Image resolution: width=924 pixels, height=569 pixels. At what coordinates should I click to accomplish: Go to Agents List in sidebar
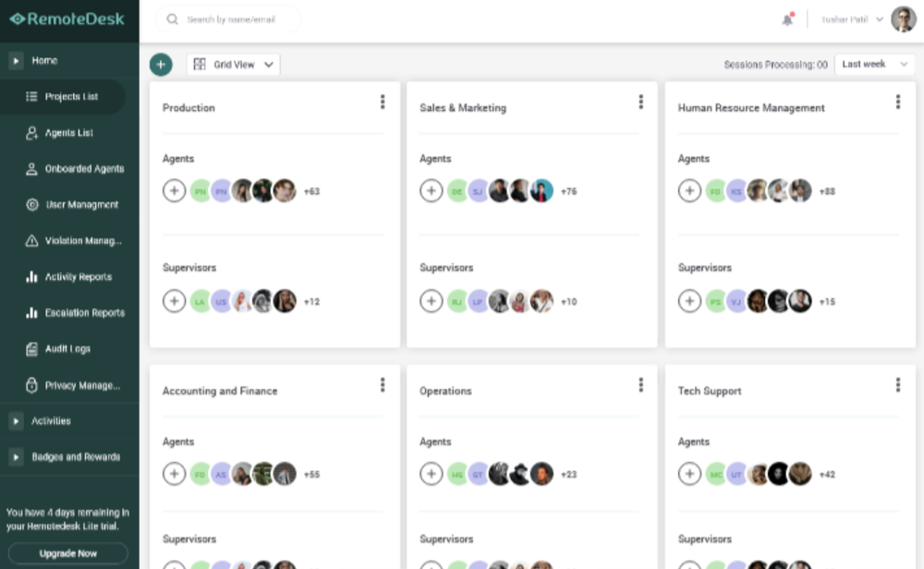69,133
